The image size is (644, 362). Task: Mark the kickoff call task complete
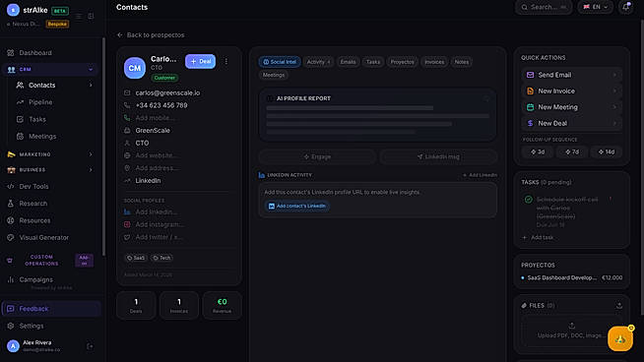pyautogui.click(x=528, y=200)
